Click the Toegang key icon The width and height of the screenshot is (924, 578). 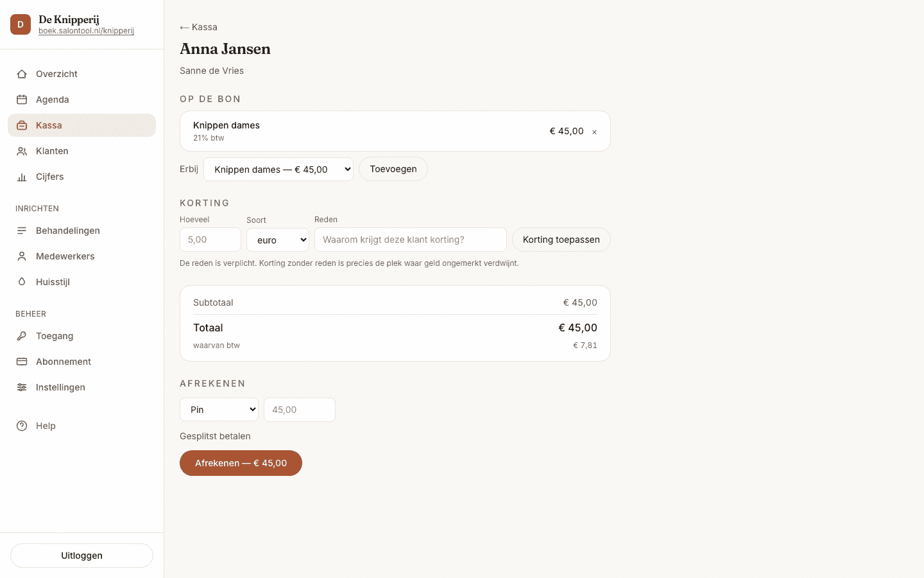click(x=22, y=336)
